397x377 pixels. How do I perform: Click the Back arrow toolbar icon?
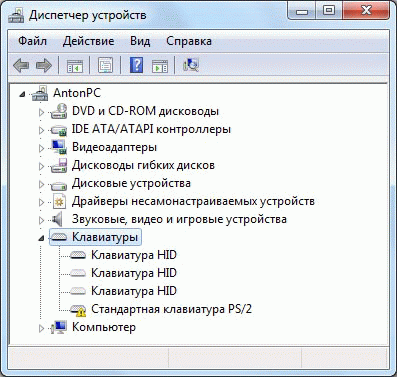21,65
